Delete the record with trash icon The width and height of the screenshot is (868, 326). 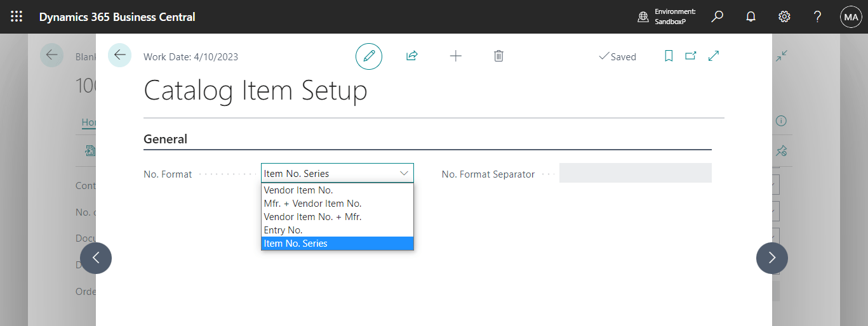pyautogui.click(x=499, y=56)
